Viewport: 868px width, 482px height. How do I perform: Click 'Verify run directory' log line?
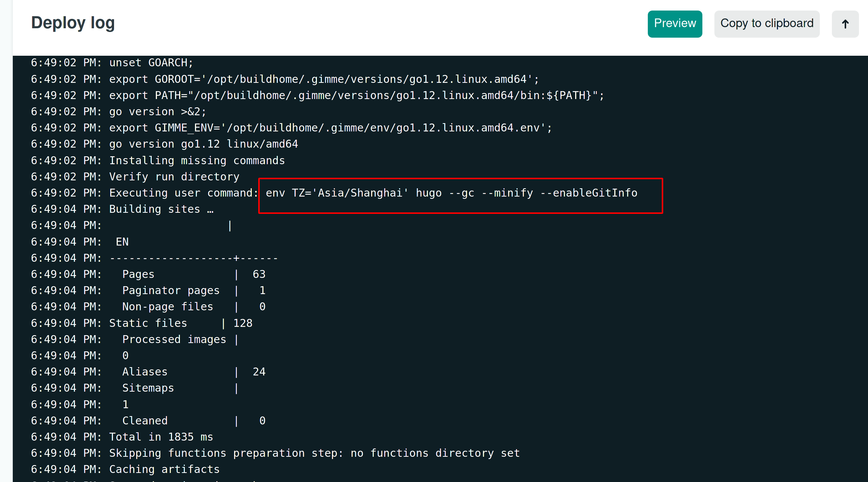point(135,177)
